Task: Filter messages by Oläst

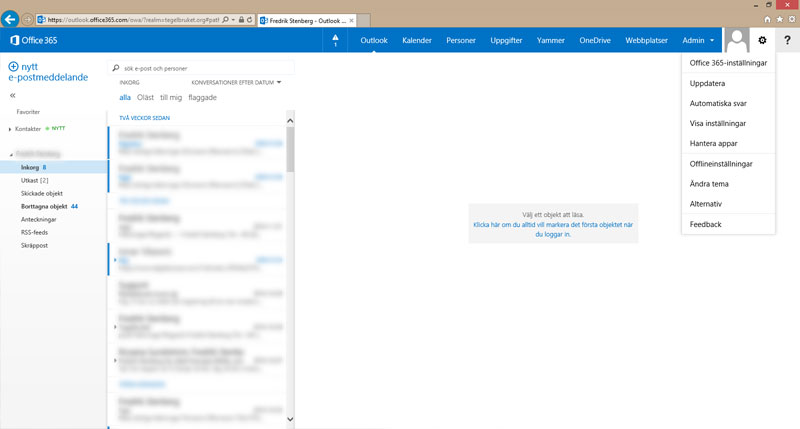Action: point(145,98)
